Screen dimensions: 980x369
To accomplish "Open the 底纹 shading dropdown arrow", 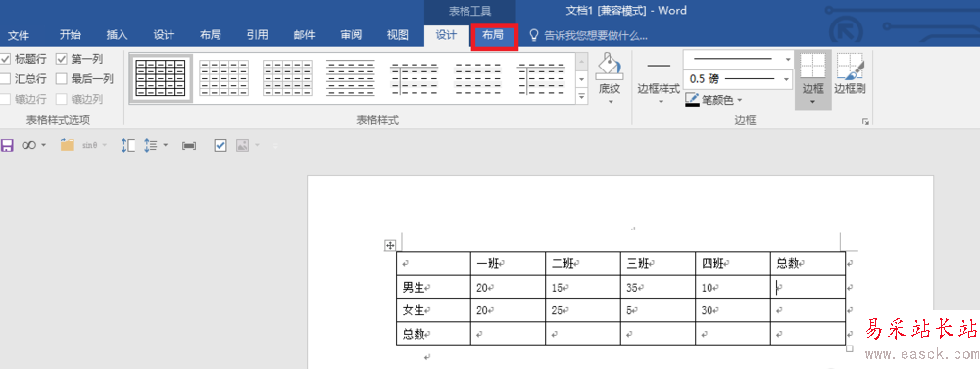I will coord(610,102).
